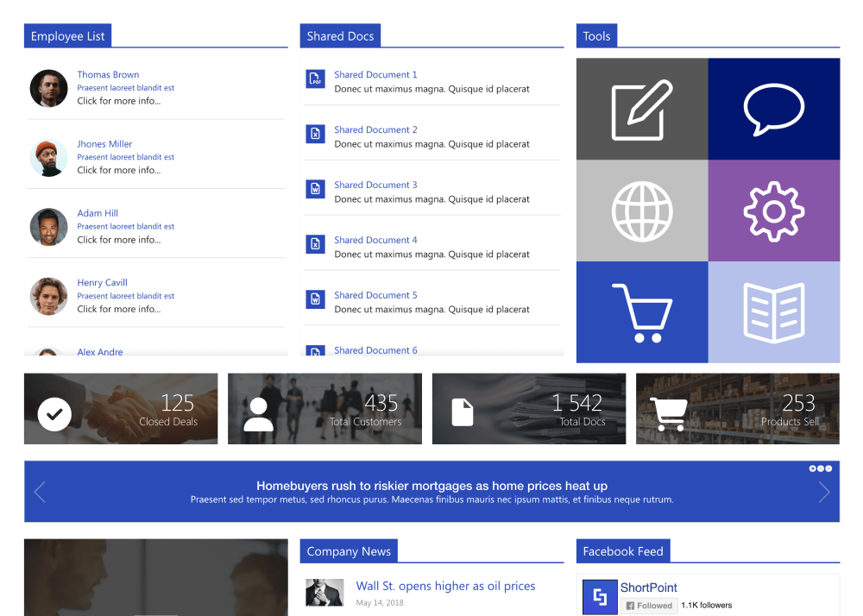Open ShortPoint Facebook page link
The height and width of the screenshot is (616, 863).
648,588
